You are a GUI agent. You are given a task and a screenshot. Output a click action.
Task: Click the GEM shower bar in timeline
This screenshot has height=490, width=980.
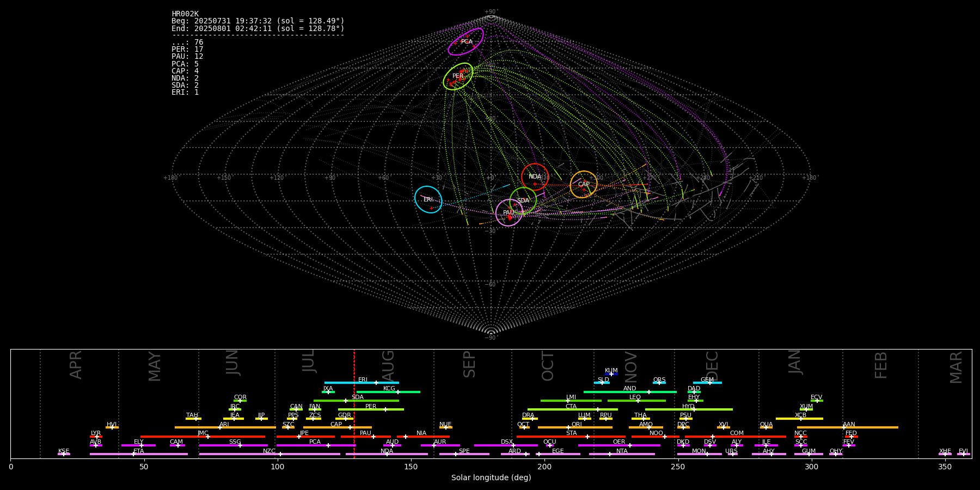click(707, 383)
